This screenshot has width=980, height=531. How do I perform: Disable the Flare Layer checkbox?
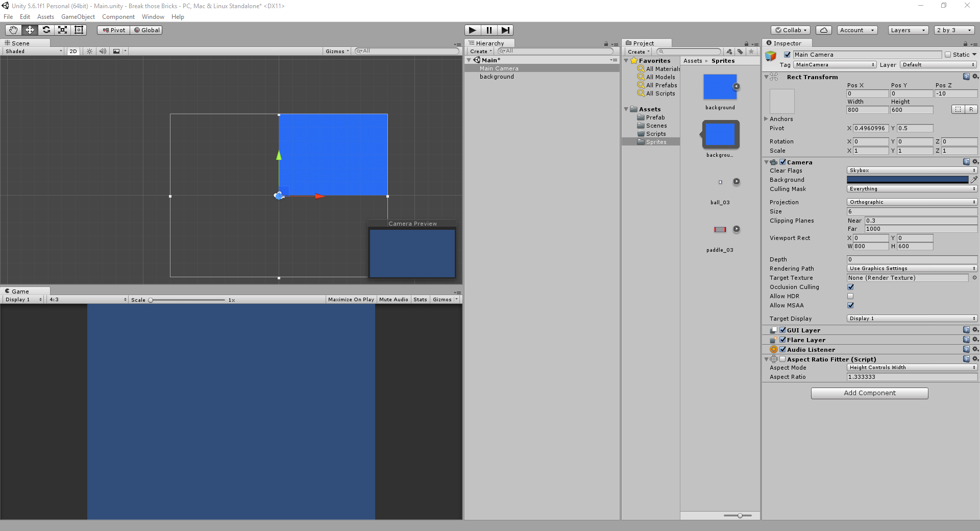click(782, 340)
